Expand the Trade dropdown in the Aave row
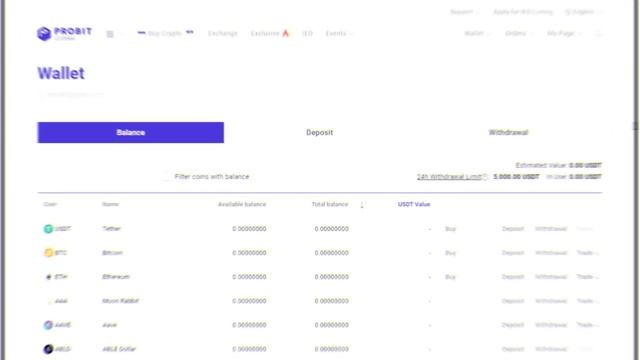640x360 pixels. [588, 325]
